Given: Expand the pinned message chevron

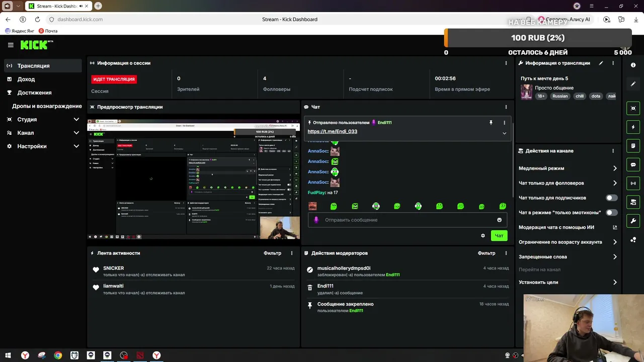Looking at the screenshot, I should [x=504, y=133].
